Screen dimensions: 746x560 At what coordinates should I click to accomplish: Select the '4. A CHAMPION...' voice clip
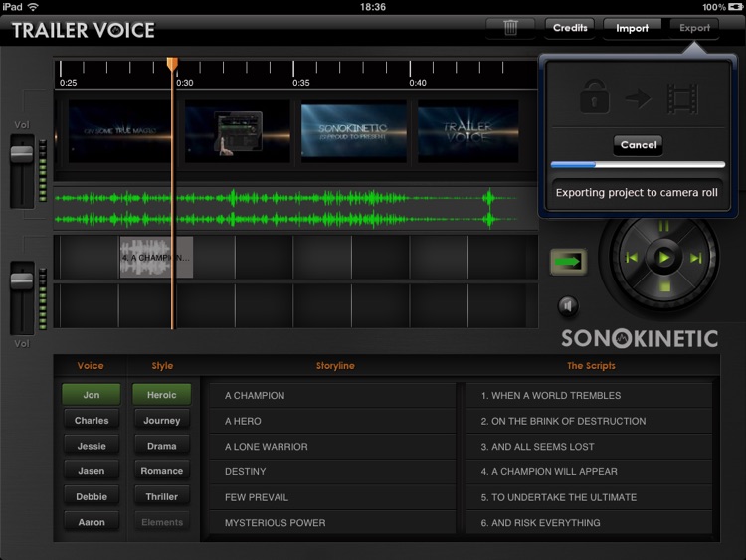click(x=156, y=257)
